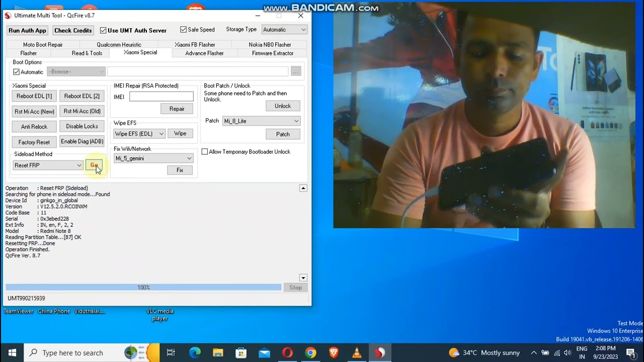Open File Explorer from the taskbar
Screen dimensions: 644x362
click(218, 352)
